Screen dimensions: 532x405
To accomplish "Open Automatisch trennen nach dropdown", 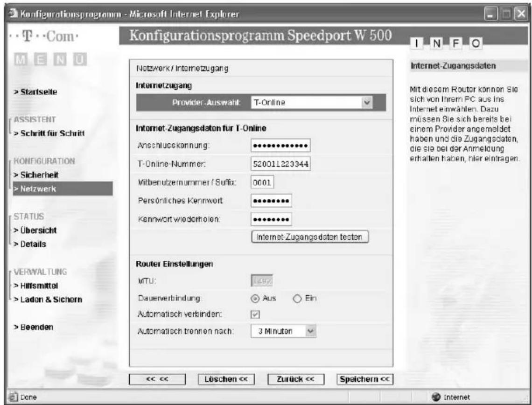I will (283, 331).
